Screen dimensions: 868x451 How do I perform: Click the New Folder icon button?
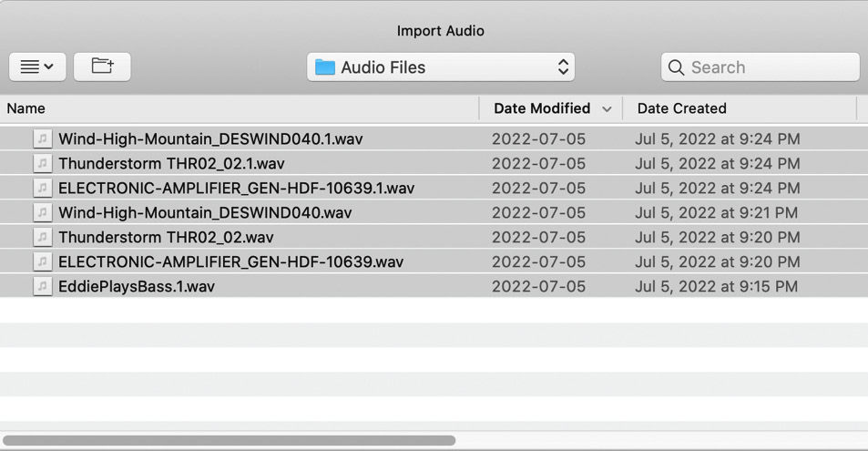click(x=102, y=67)
